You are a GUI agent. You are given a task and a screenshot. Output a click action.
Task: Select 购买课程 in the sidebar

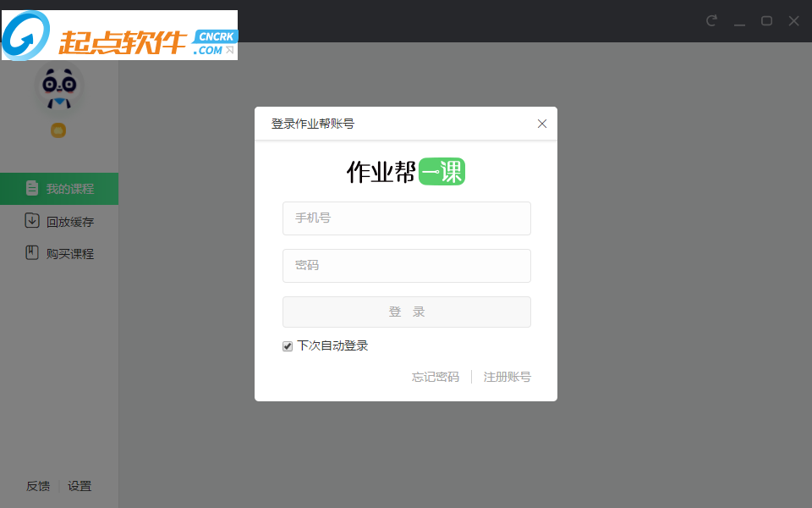(59, 253)
